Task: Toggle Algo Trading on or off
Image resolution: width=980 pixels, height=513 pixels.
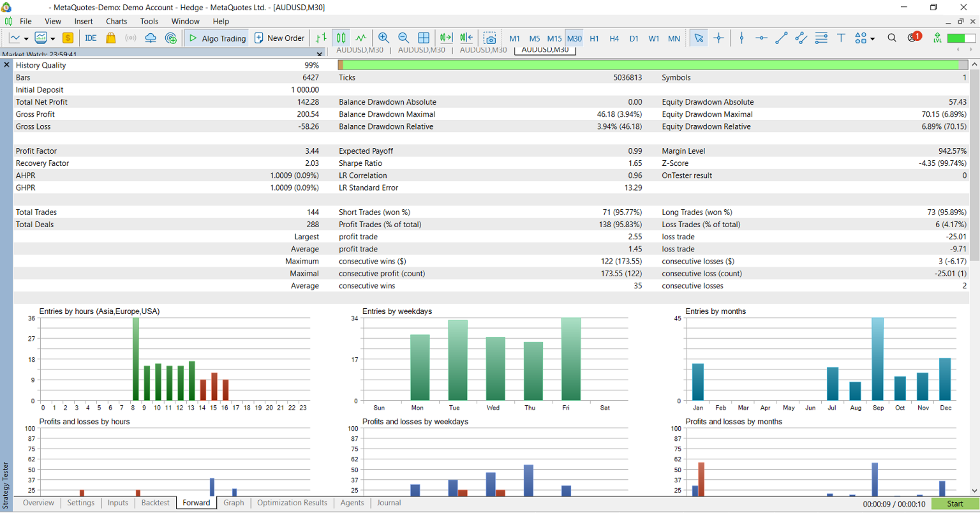Action: tap(217, 38)
